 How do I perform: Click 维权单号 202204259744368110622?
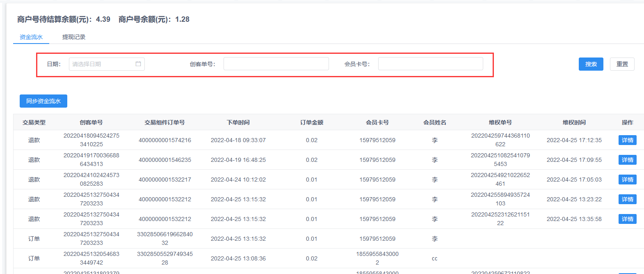500,140
